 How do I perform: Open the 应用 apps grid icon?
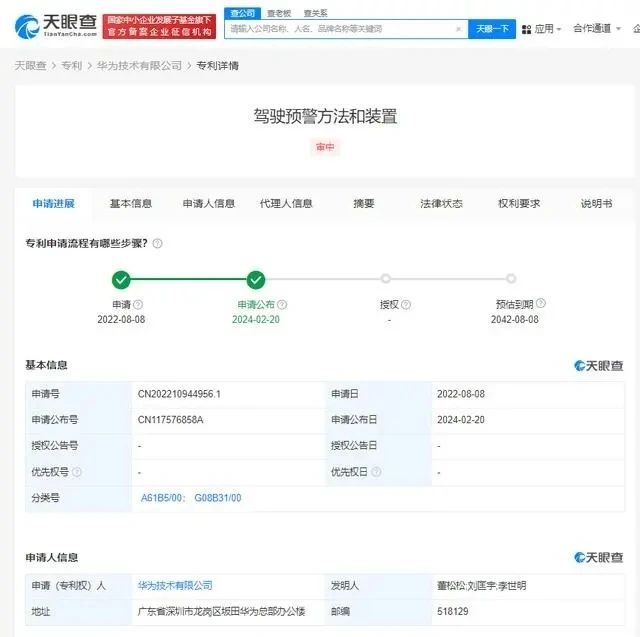[x=527, y=29]
